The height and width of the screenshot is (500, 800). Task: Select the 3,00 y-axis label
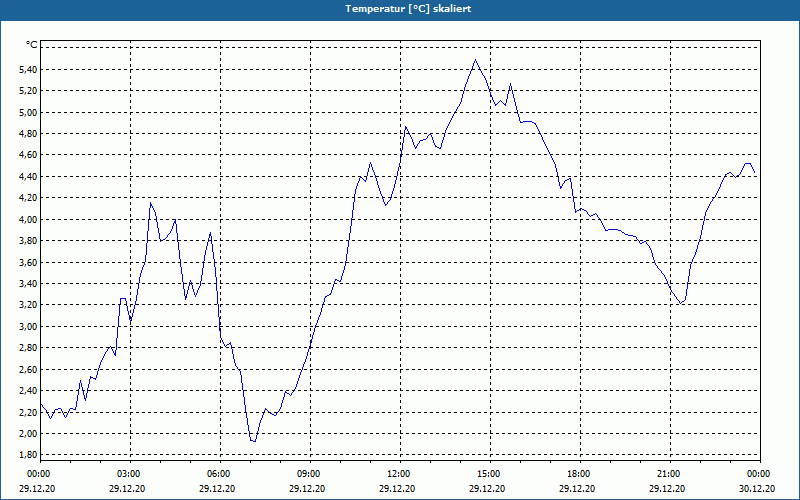pos(28,327)
